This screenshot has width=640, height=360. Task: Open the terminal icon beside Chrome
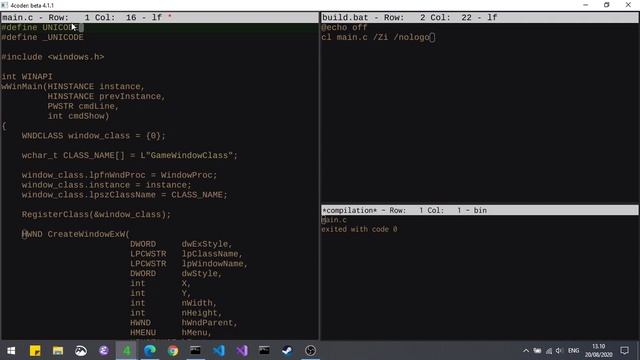tap(196, 350)
